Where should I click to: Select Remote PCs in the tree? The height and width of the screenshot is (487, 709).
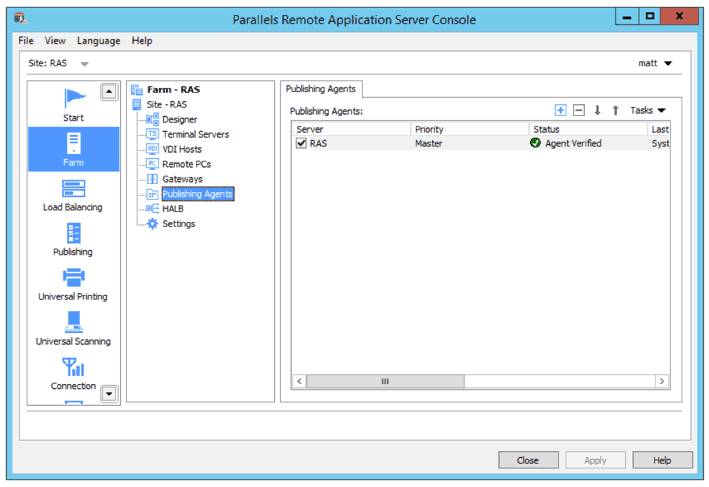point(186,164)
